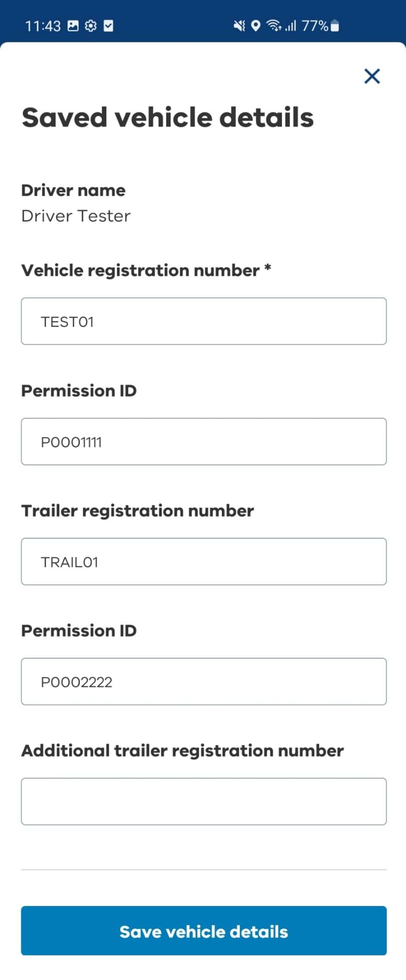
Task: Tap the picture notification icon in status bar
Action: pyautogui.click(x=73, y=26)
